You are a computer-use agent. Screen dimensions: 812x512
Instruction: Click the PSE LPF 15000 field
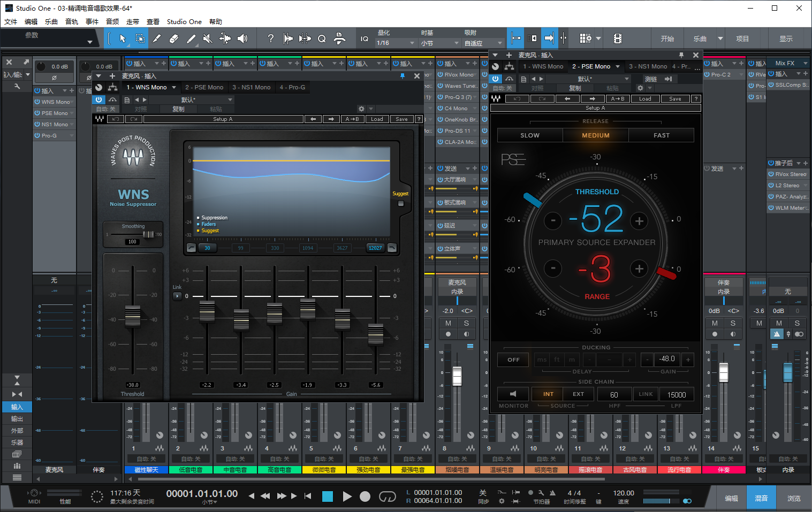[x=676, y=395]
